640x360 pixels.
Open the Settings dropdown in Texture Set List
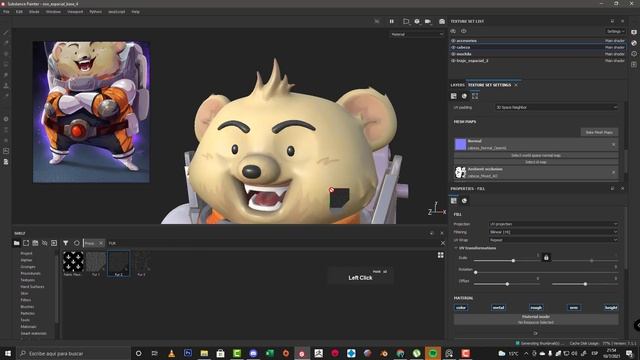(615, 31)
